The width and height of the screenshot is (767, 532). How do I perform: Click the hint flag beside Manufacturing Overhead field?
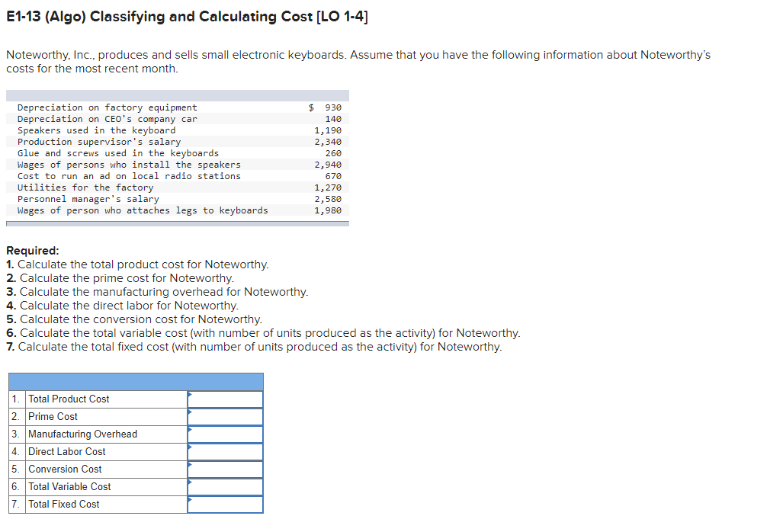[190, 429]
